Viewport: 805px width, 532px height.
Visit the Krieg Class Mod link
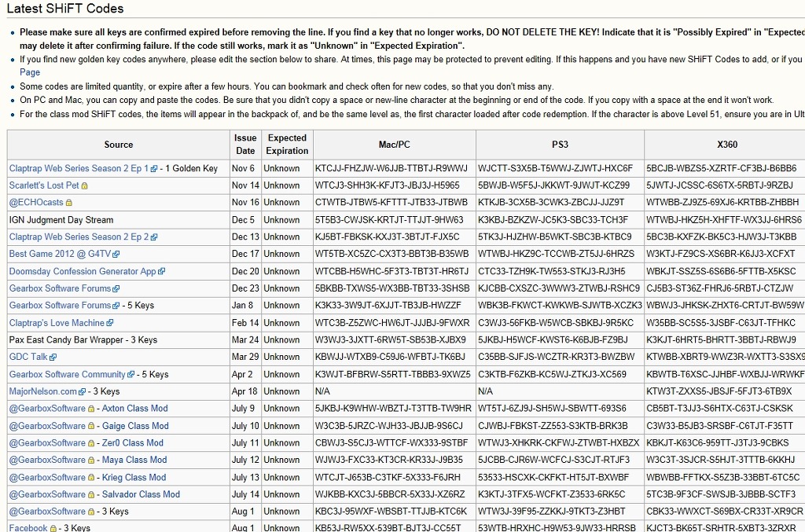click(134, 477)
